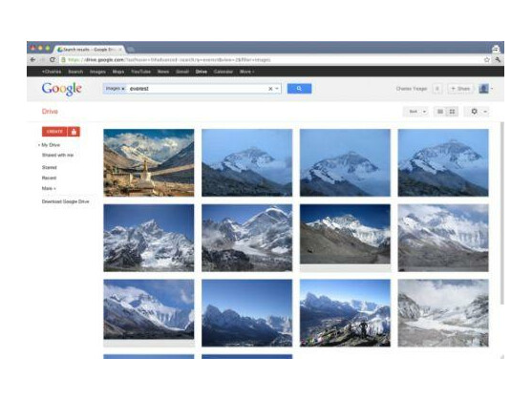Click the Charles Yeager username text
The width and height of the screenshot is (532, 399).
(412, 89)
